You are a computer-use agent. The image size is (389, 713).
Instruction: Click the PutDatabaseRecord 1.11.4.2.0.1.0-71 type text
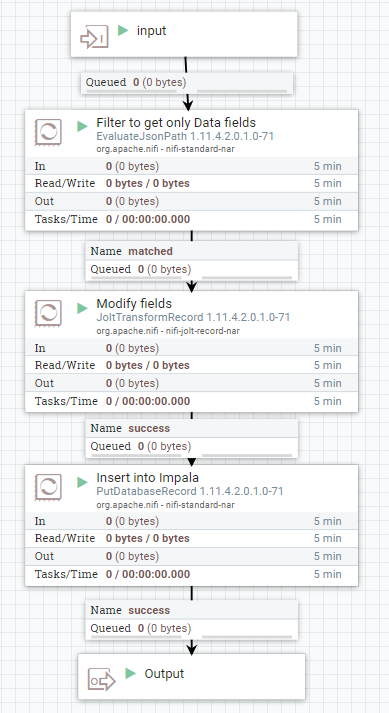click(x=190, y=492)
